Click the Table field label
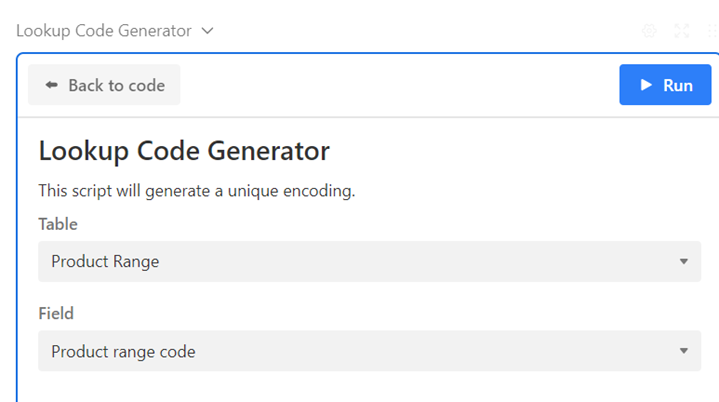Screen dimensions: 719x402 (58, 224)
